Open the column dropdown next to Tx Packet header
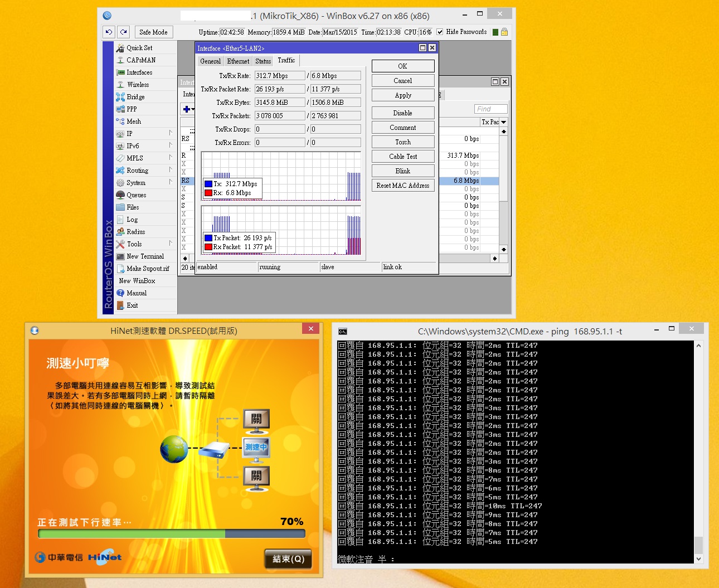Screen dimensions: 719x588 (504, 122)
